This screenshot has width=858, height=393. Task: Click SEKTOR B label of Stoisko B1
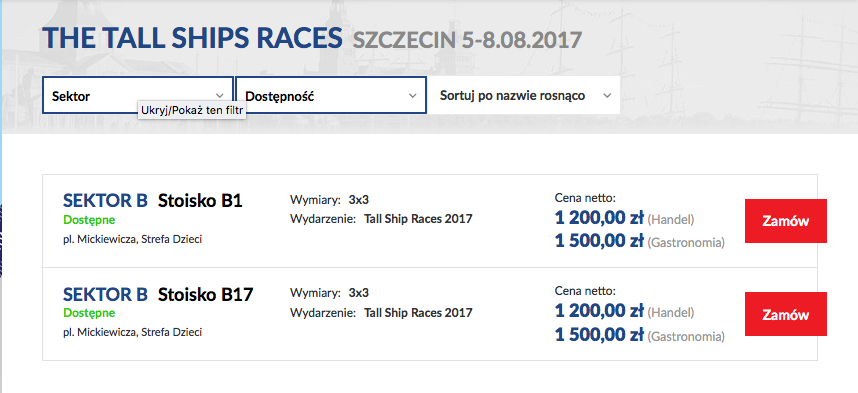[x=105, y=201]
